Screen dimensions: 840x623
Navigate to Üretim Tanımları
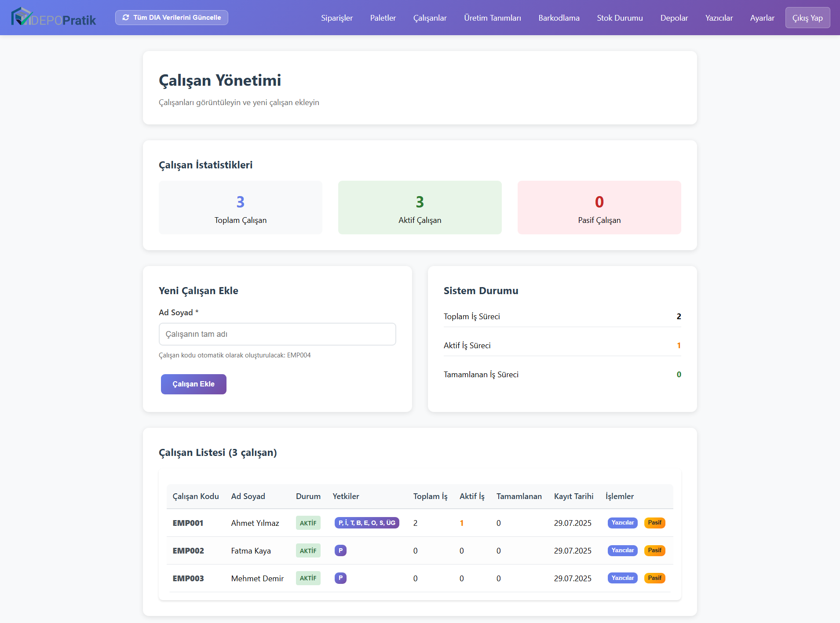pyautogui.click(x=492, y=18)
